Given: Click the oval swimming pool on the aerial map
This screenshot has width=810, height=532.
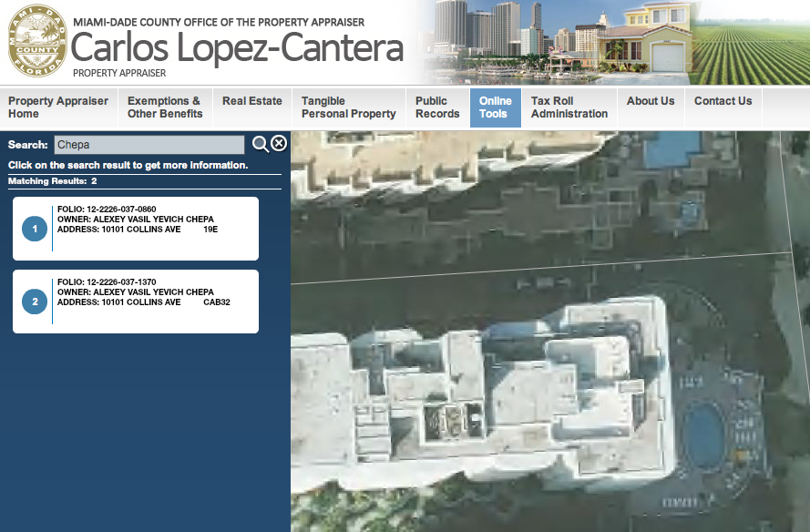Looking at the screenshot, I should click(703, 435).
